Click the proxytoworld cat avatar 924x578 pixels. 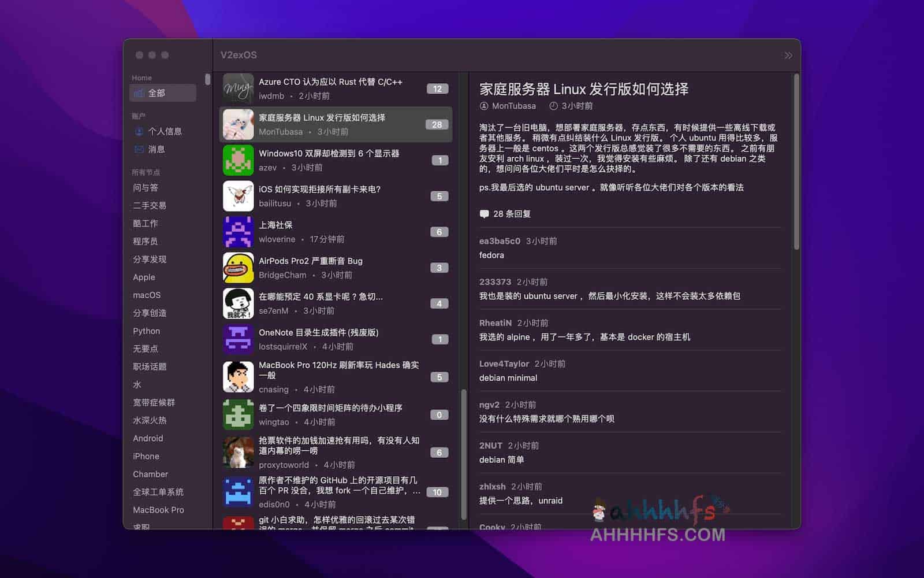pos(239,452)
